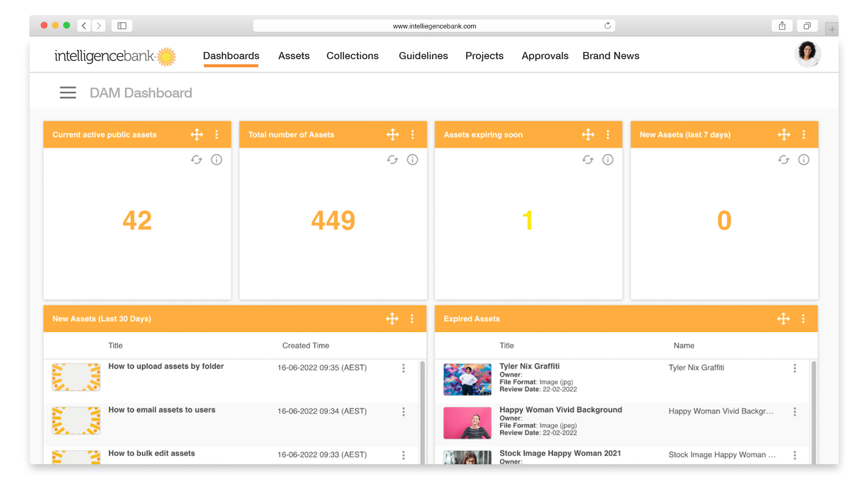Open How to email assets to users
The image size is (868, 488).
click(162, 409)
